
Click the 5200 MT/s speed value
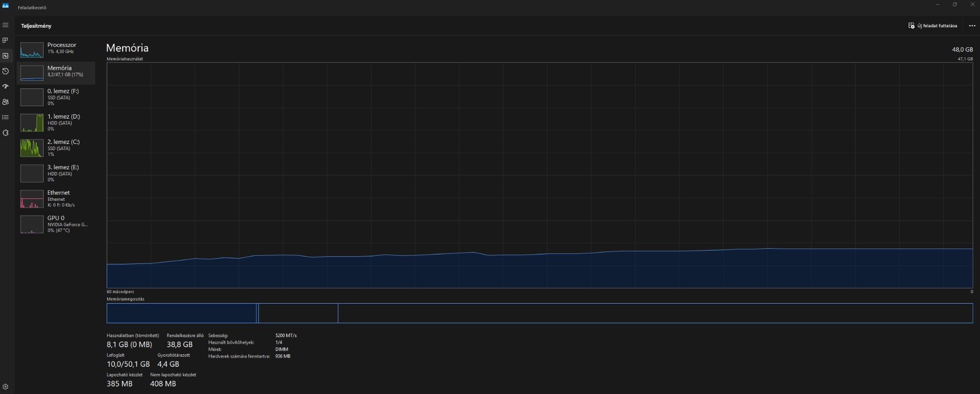pyautogui.click(x=286, y=336)
